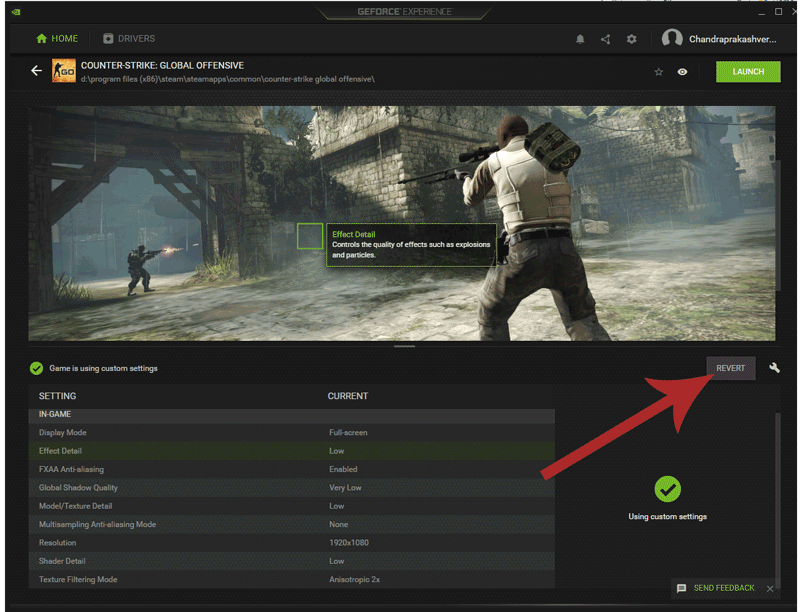This screenshot has width=800, height=612.
Task: Click the SETTING column header
Action: coord(58,396)
